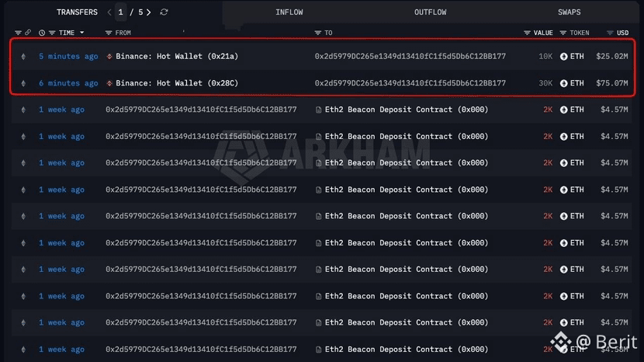Go to next transfers page arrow
The height and width of the screenshot is (362, 644).
149,12
